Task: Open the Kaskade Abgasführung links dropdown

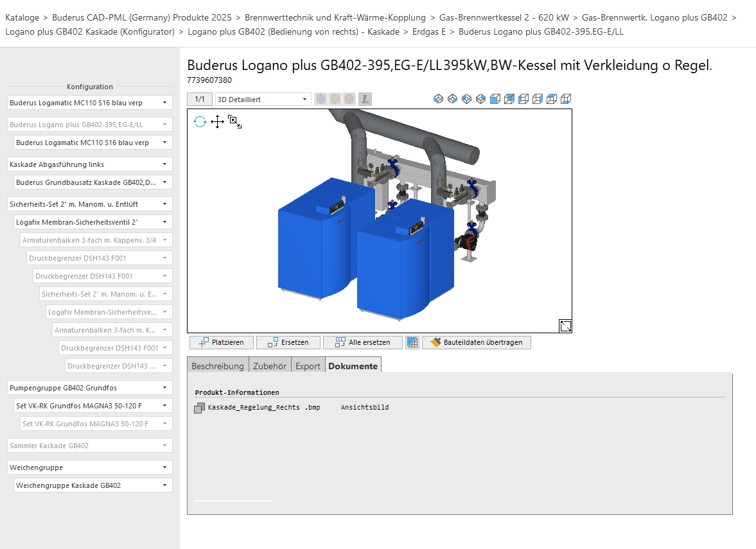Action: (x=90, y=164)
